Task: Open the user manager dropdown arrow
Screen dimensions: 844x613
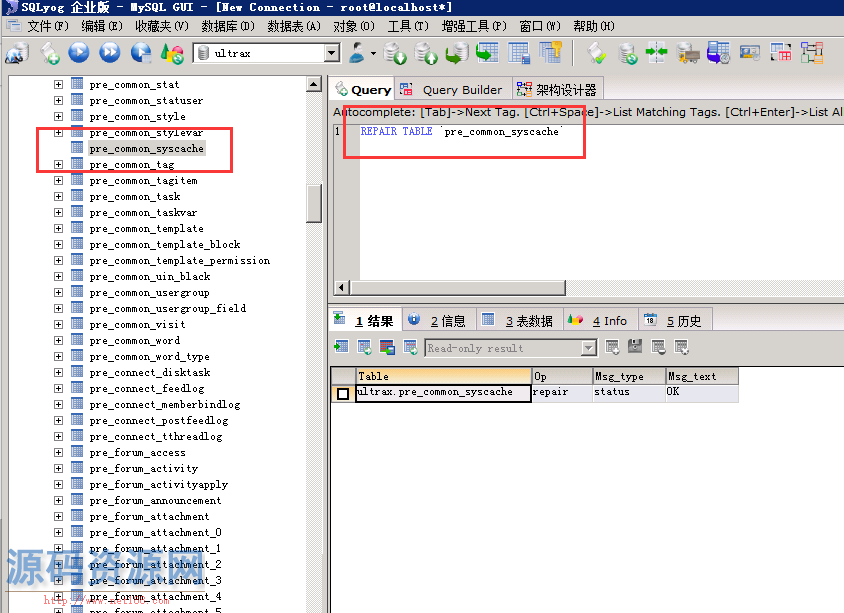Action: [x=373, y=53]
